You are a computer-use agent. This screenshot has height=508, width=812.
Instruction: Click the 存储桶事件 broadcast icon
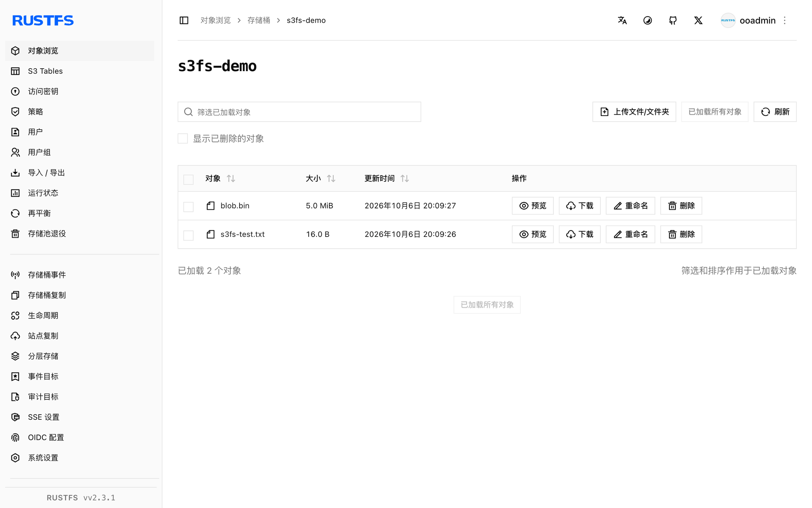coord(15,275)
